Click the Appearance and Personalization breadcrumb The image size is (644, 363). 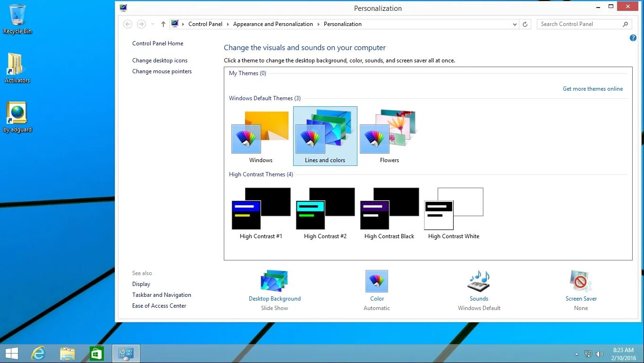coord(273,24)
